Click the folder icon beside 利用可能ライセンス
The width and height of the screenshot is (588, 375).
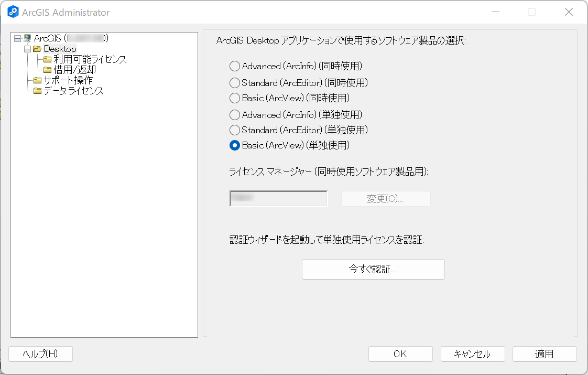click(x=47, y=59)
